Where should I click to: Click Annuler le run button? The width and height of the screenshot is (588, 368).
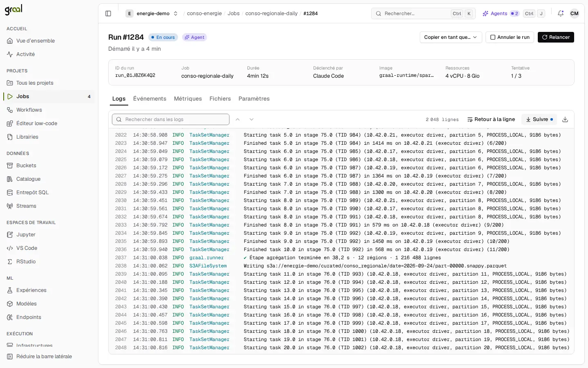[510, 37]
